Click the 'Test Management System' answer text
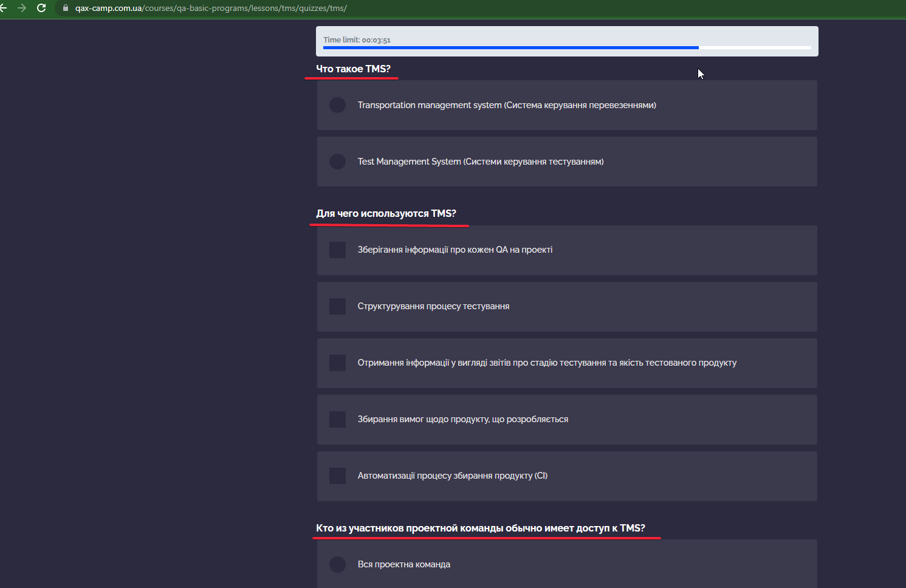The height and width of the screenshot is (588, 906). [x=481, y=162]
